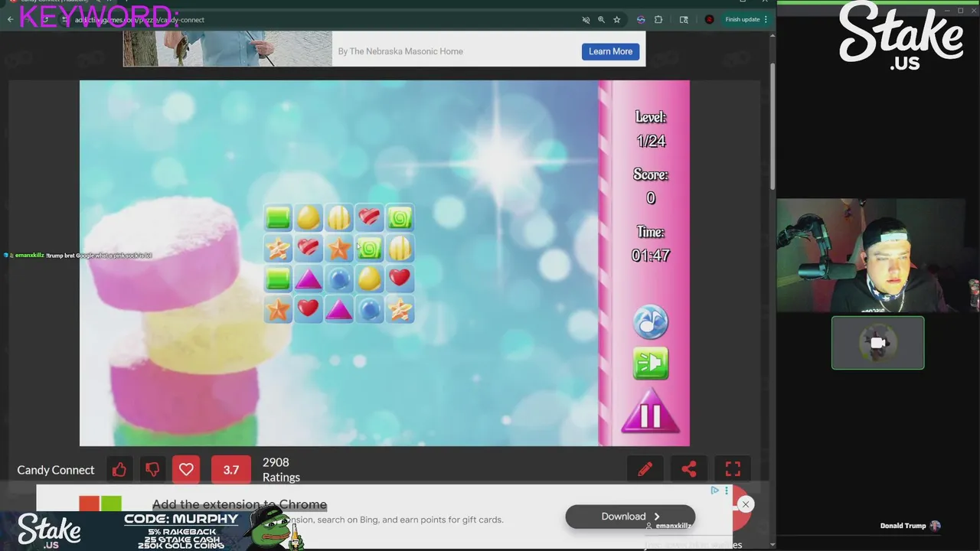The width and height of the screenshot is (980, 551).
Task: Select the green square candy in the third row
Action: pyautogui.click(x=278, y=279)
